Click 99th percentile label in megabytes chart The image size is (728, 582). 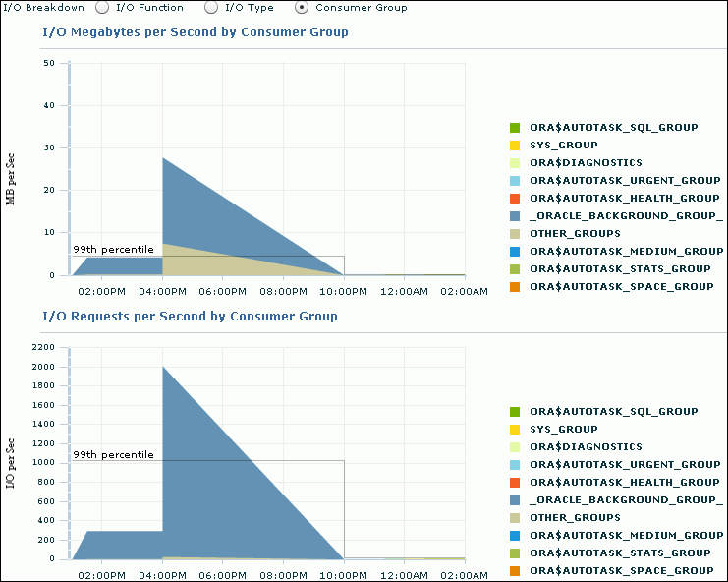113,250
